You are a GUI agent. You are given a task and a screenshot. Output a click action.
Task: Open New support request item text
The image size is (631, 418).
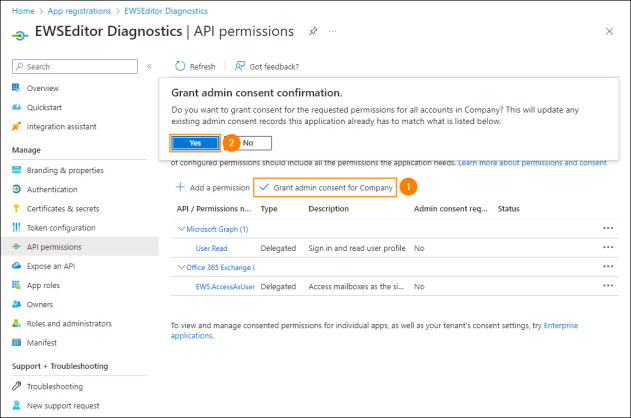(63, 406)
